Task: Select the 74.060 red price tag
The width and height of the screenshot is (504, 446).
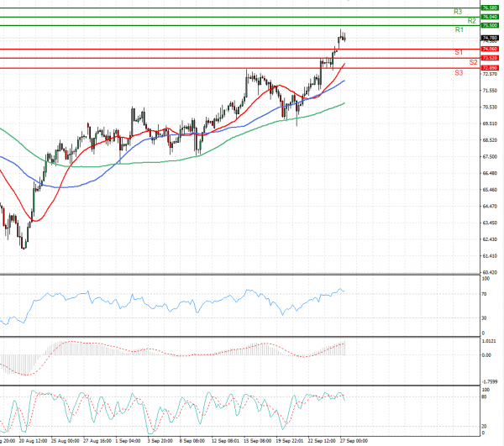Action: [490, 49]
